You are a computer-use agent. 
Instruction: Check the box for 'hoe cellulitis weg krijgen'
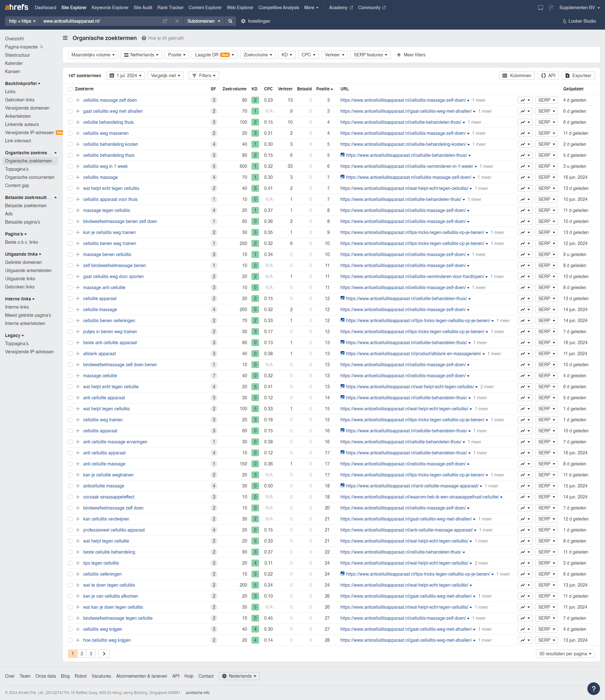tap(70, 640)
